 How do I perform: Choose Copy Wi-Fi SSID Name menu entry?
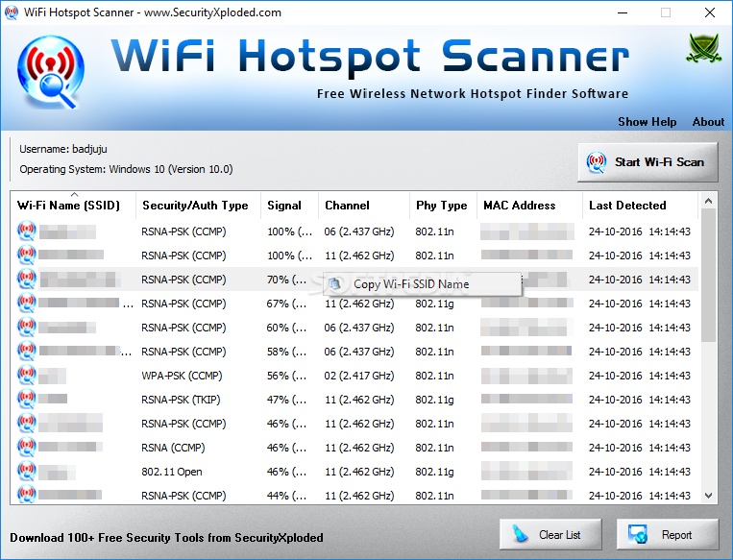[x=422, y=284]
